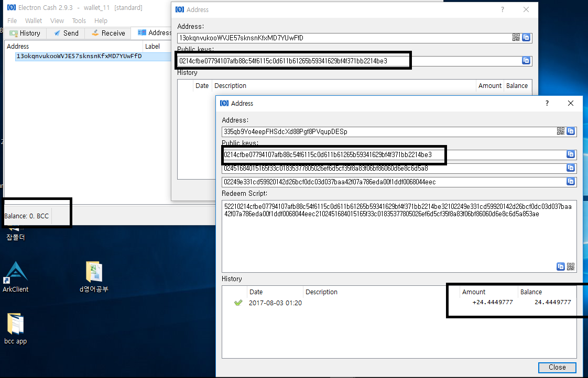Copy the 335qb9Yo address to clipboard

coord(571,131)
